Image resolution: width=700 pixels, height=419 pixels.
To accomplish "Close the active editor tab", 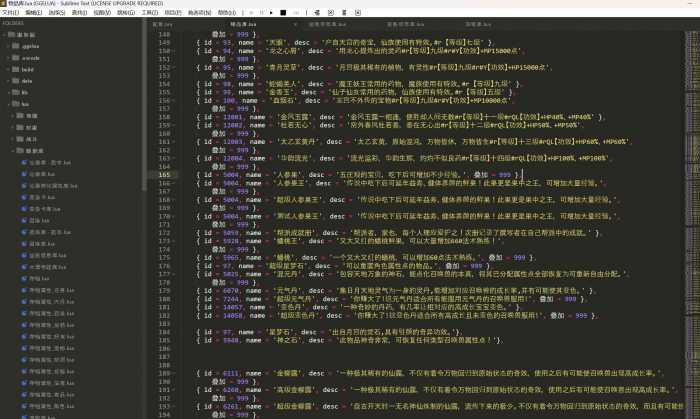I will point(295,24).
